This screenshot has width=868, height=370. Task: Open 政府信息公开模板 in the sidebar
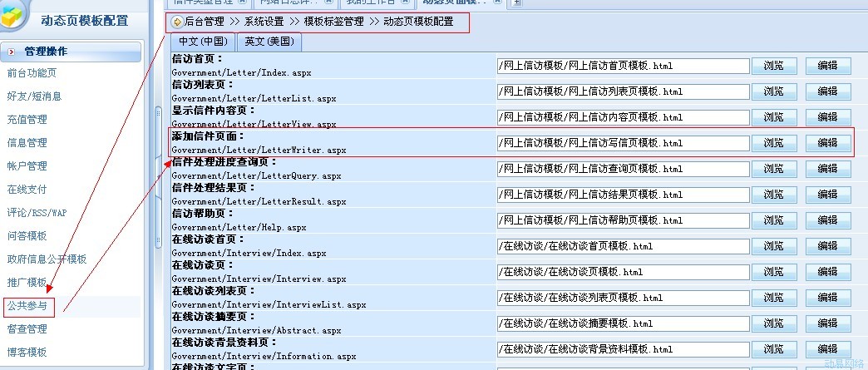[47, 259]
